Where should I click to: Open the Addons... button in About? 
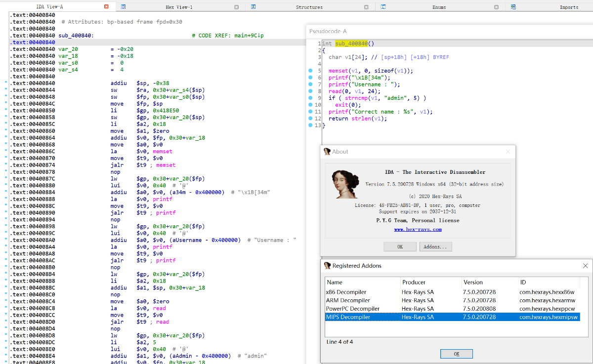click(x=435, y=246)
